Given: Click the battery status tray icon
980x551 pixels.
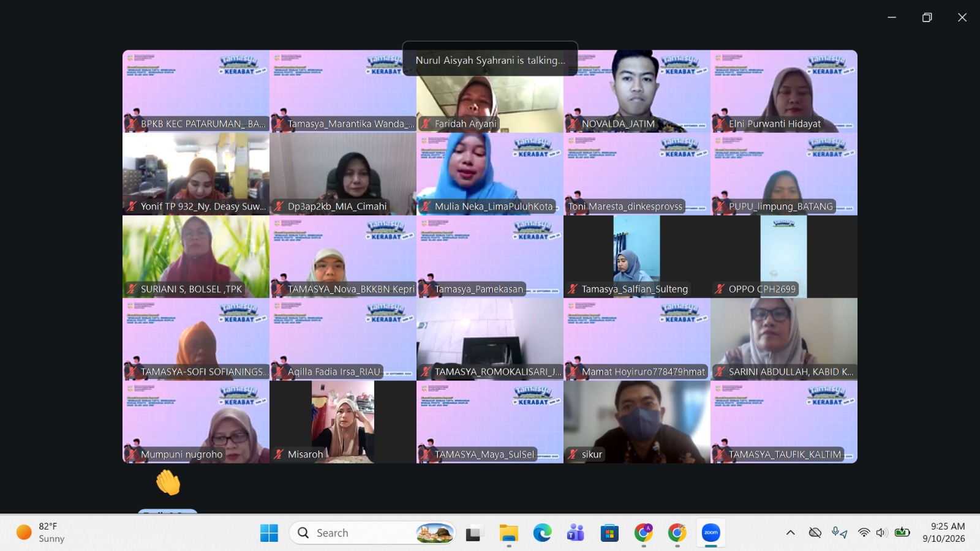Looking at the screenshot, I should [902, 533].
